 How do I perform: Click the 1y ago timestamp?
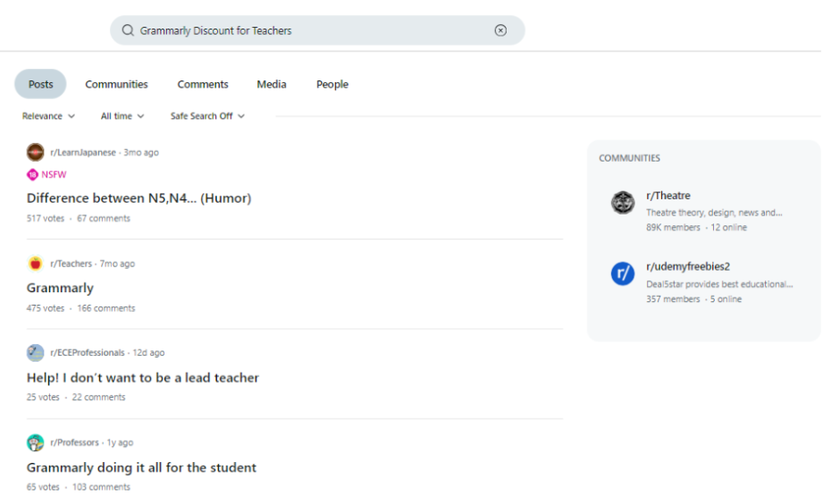point(121,442)
